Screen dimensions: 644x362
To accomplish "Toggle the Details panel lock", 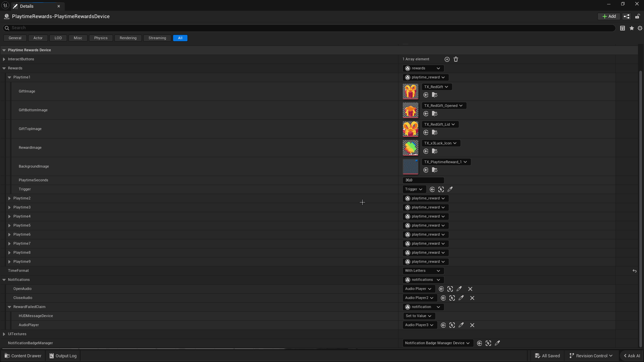I will (637, 16).
